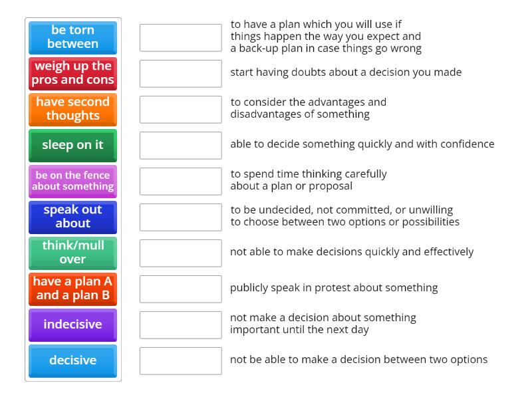Click the 'think/mull over' phrase card
This screenshot has height=399, width=532.
(72, 253)
